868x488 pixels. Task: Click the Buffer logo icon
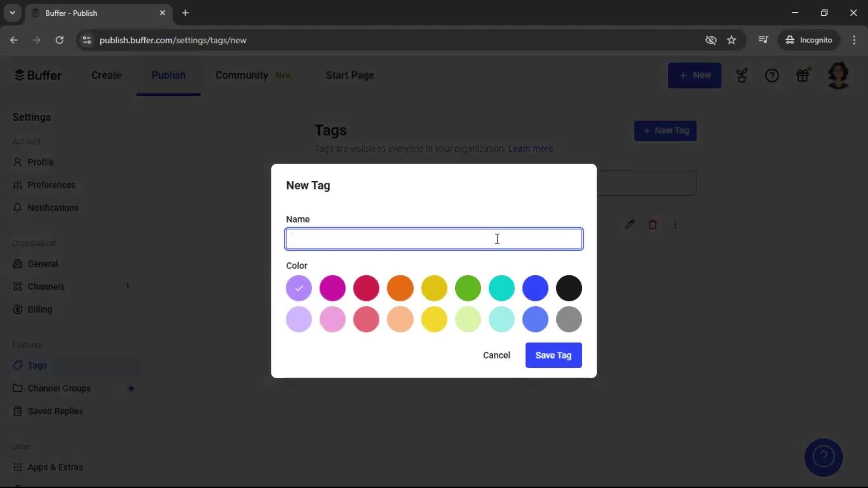click(19, 75)
